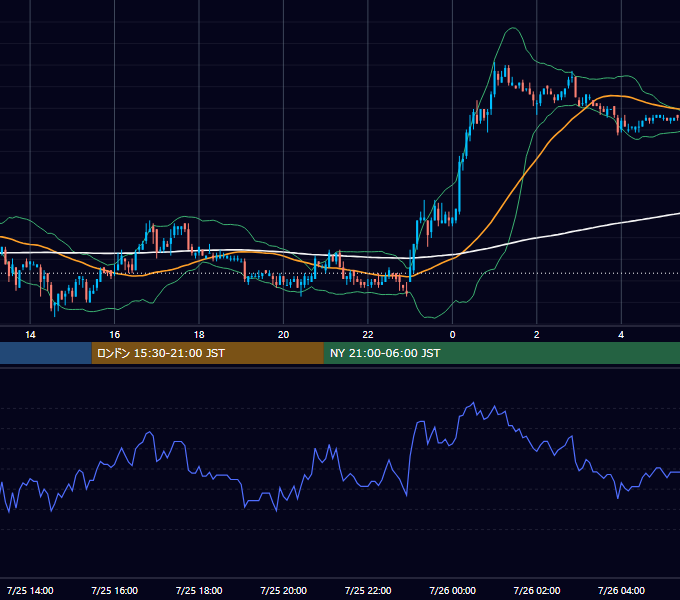
Task: Click the 2 hour axis label
Action: click(x=536, y=335)
